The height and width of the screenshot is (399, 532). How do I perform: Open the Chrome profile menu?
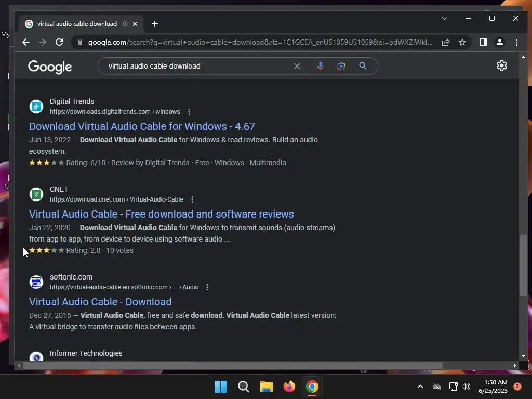(500, 43)
